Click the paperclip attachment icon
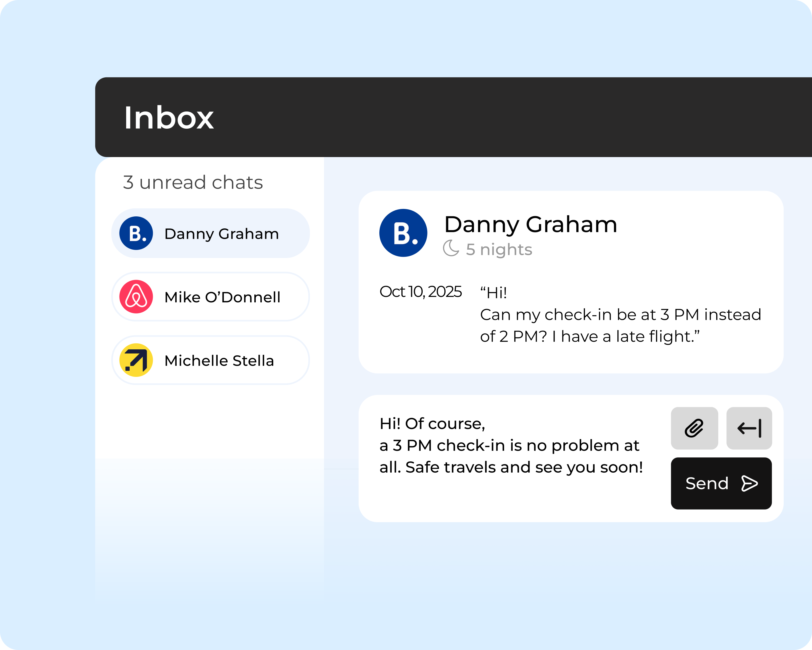812x650 pixels. point(694,428)
